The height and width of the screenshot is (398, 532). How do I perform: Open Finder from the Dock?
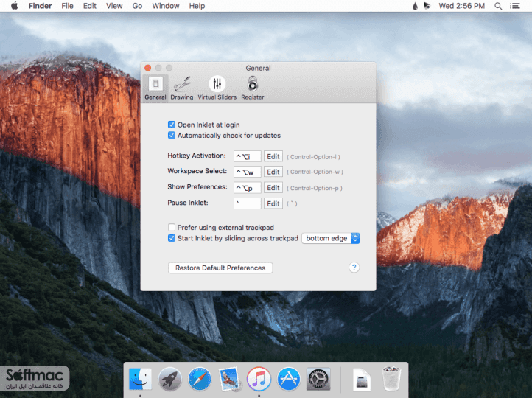click(x=140, y=379)
